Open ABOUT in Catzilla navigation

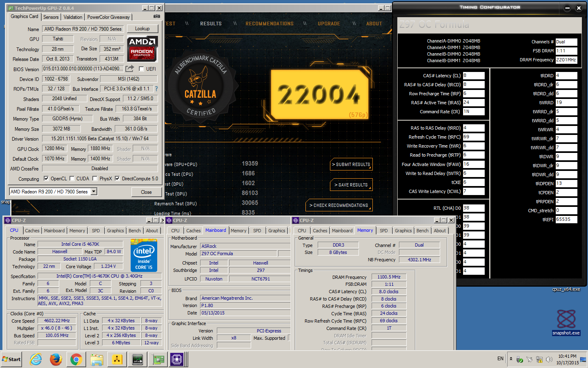click(374, 24)
